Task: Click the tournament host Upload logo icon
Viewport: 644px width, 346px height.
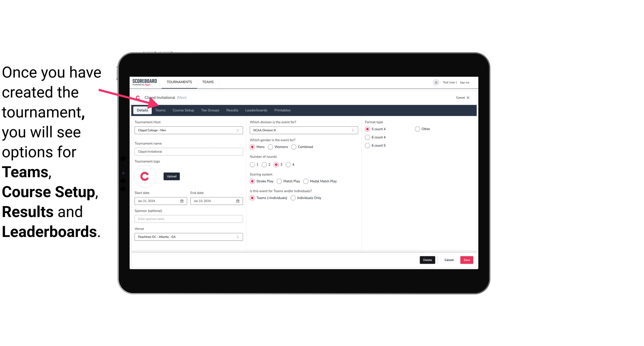Action: [172, 176]
